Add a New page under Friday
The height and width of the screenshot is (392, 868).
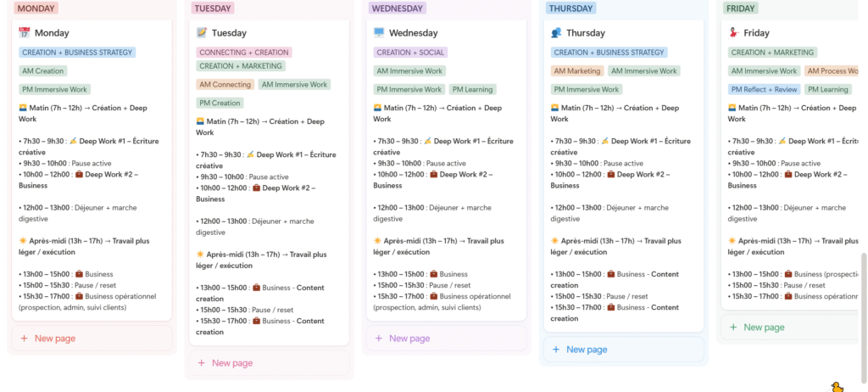click(x=763, y=328)
